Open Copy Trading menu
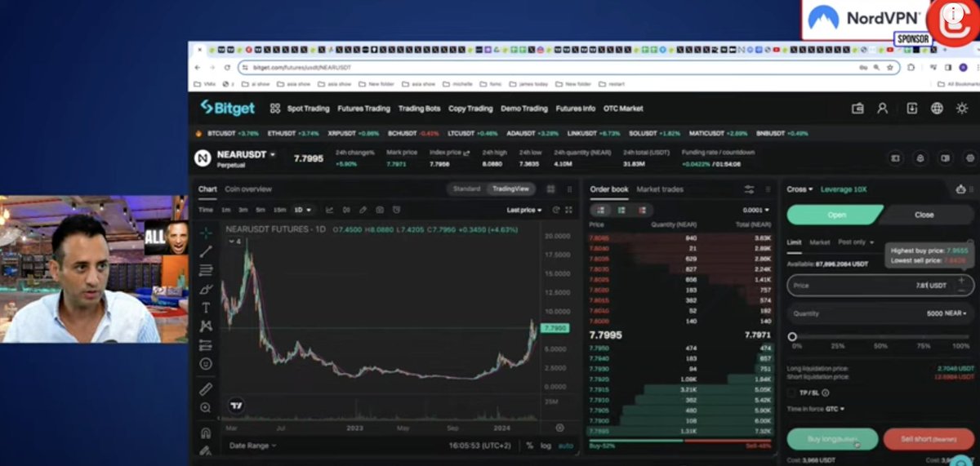980x466 pixels. click(x=470, y=108)
